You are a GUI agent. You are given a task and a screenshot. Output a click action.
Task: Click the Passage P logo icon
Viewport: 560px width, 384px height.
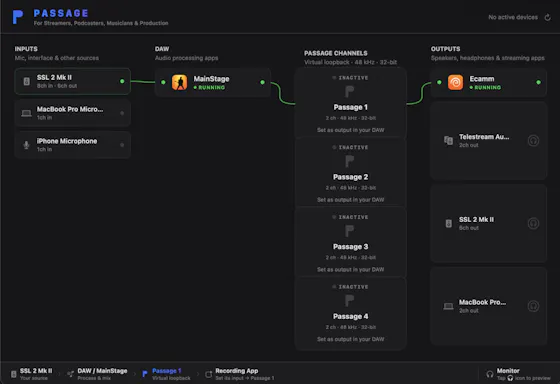(x=18, y=17)
